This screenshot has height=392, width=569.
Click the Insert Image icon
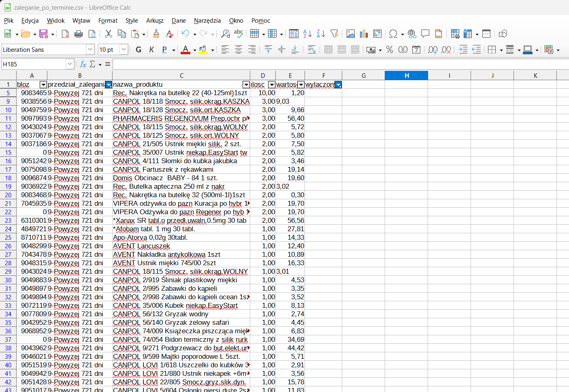click(x=351, y=34)
